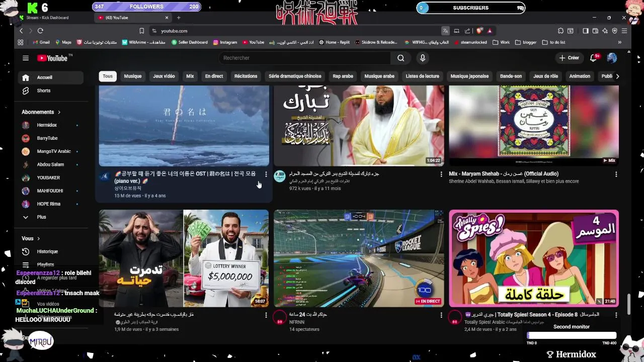
Task: Select the Rap arabe filter chip
Action: point(343,76)
